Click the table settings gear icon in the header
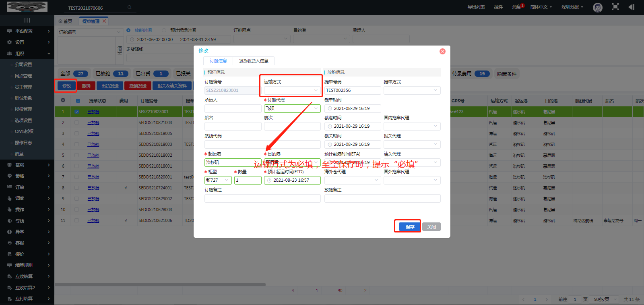The width and height of the screenshot is (644, 305). [63, 100]
